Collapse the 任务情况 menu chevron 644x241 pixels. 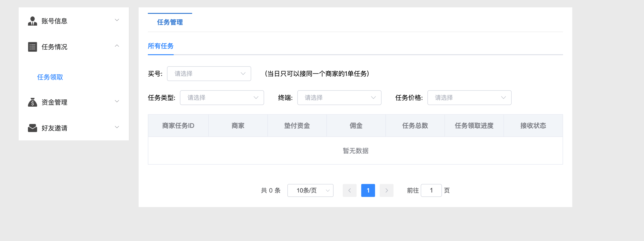coord(117,46)
